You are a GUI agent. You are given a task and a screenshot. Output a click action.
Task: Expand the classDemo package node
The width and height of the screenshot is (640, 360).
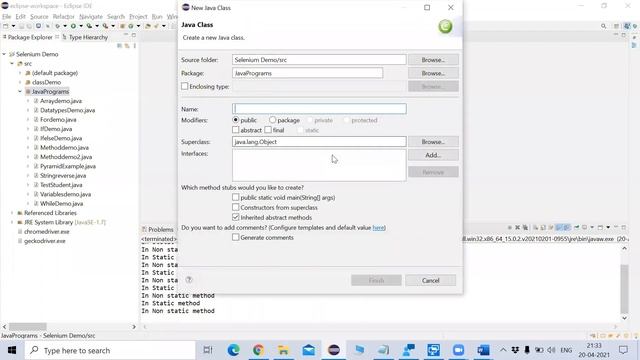(x=20, y=82)
